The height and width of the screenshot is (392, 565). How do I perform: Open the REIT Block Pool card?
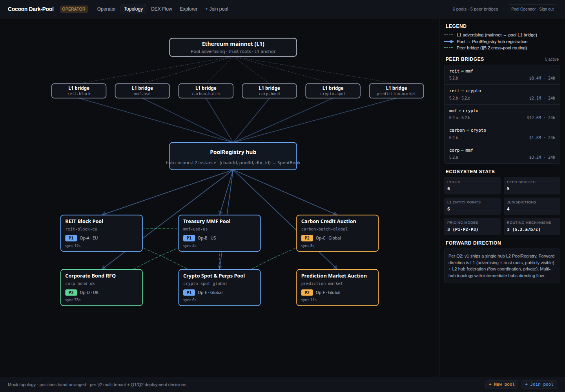pos(102,233)
